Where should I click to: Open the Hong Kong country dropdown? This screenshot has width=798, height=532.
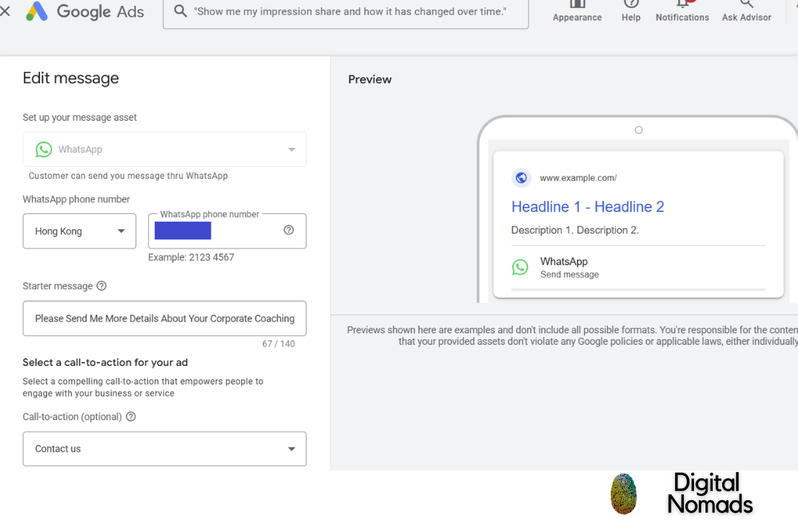coord(80,231)
